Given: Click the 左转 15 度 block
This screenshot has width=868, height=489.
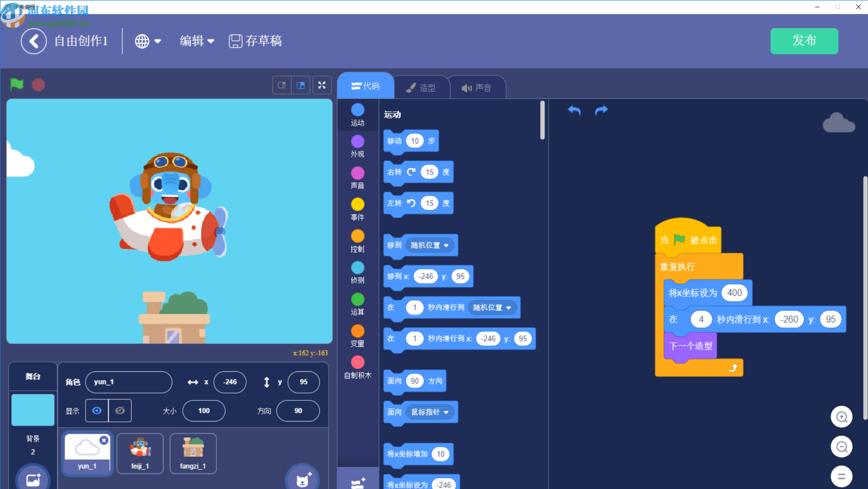Looking at the screenshot, I should pos(418,203).
